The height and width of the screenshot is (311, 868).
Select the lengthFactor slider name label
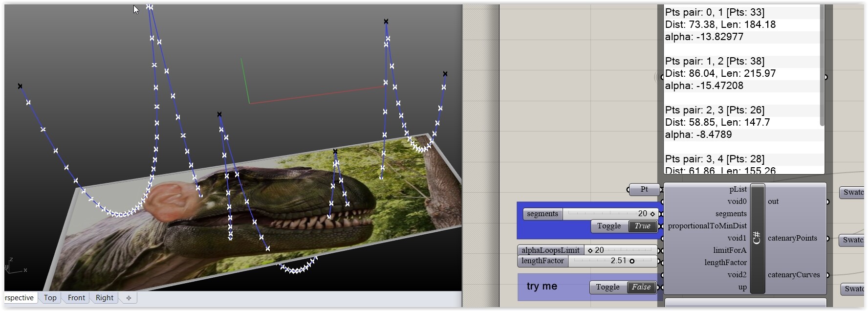click(x=542, y=261)
